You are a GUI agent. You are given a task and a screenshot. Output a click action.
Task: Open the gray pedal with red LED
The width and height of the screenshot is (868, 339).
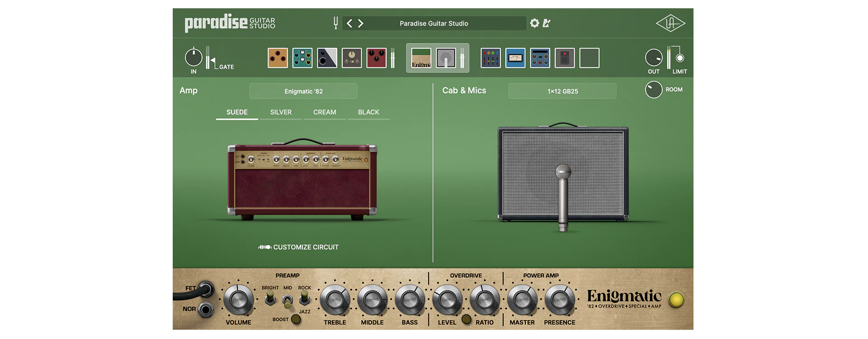click(565, 58)
